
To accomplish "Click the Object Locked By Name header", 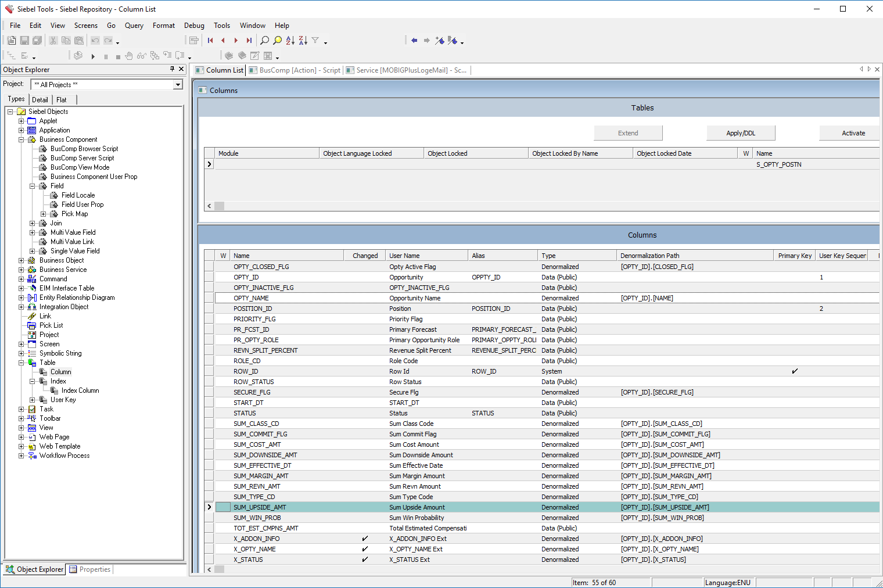I will (580, 153).
